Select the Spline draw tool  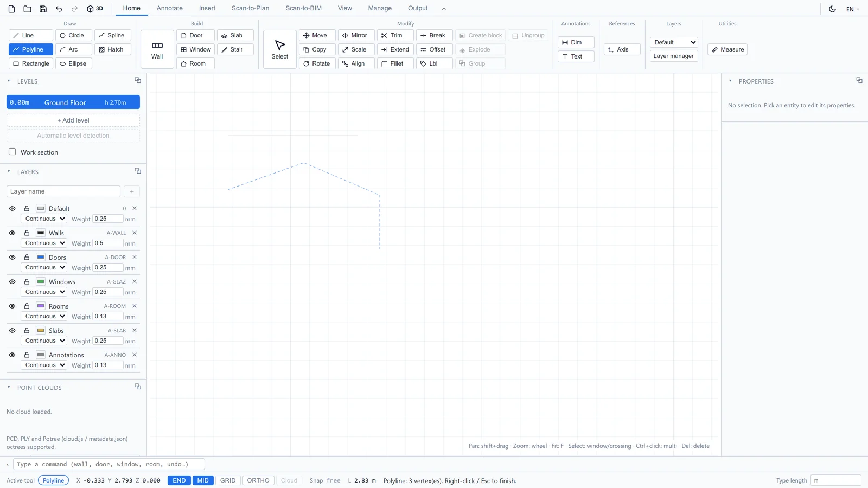coord(113,35)
